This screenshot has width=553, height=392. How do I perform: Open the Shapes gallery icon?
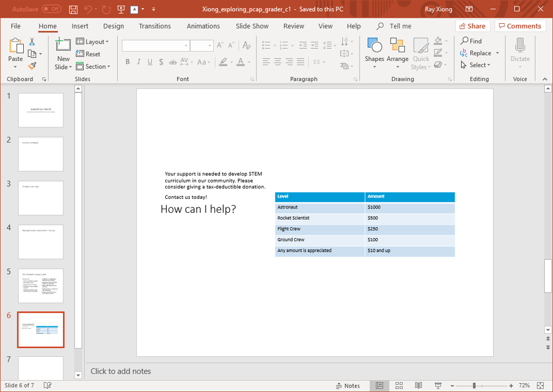click(x=374, y=46)
